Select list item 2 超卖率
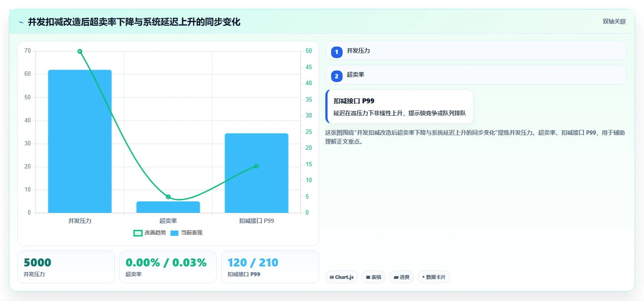Image resolution: width=644 pixels, height=301 pixels. click(476, 75)
